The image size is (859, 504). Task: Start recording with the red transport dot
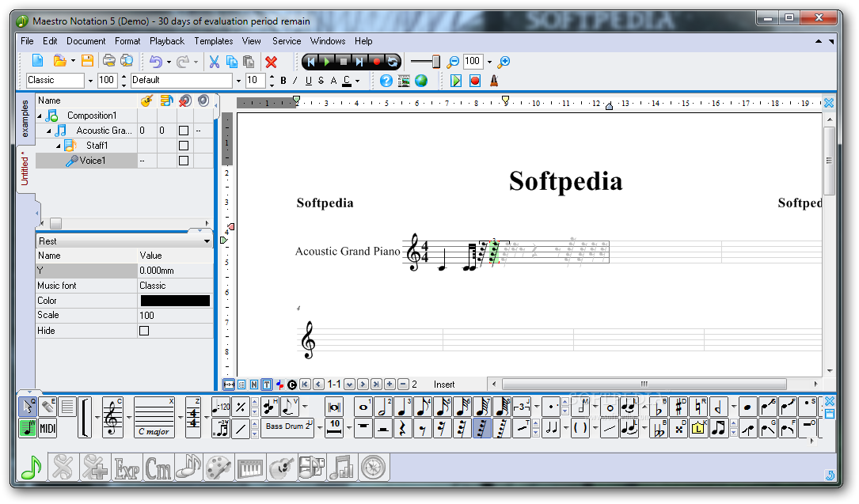[376, 62]
